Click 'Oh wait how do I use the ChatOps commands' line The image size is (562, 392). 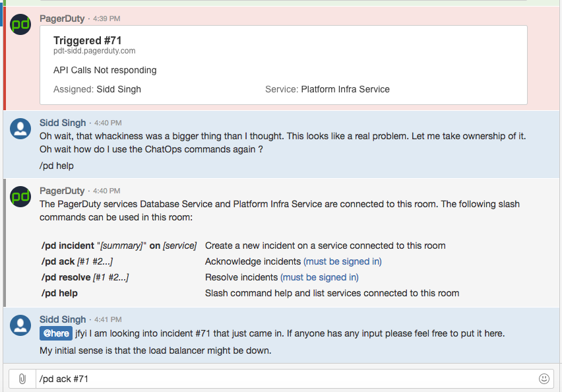click(151, 149)
